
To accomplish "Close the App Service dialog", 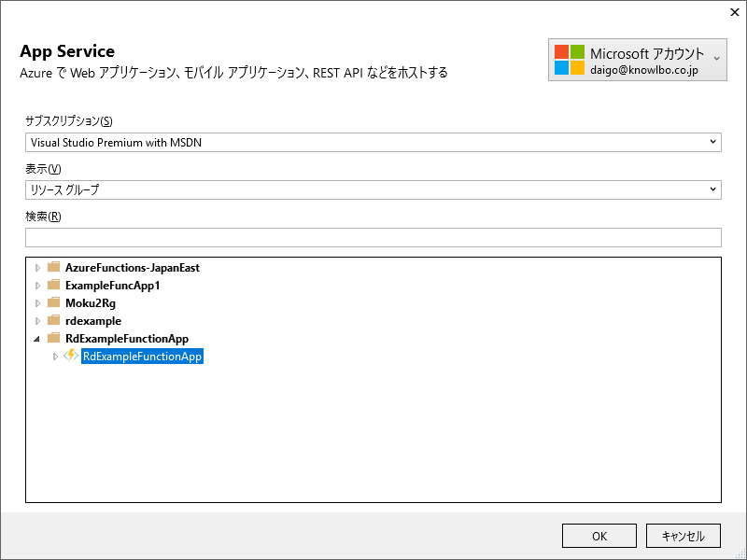I will 735,12.
